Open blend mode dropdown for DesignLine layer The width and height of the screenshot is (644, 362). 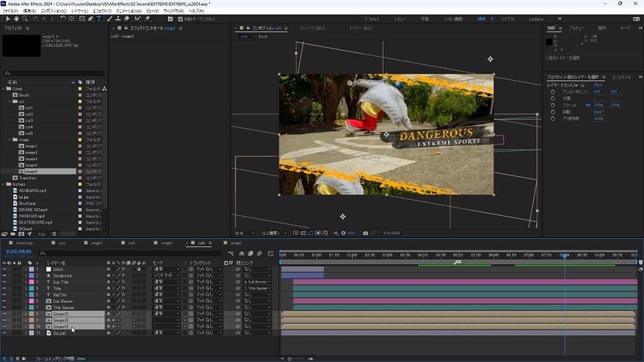[x=166, y=276]
